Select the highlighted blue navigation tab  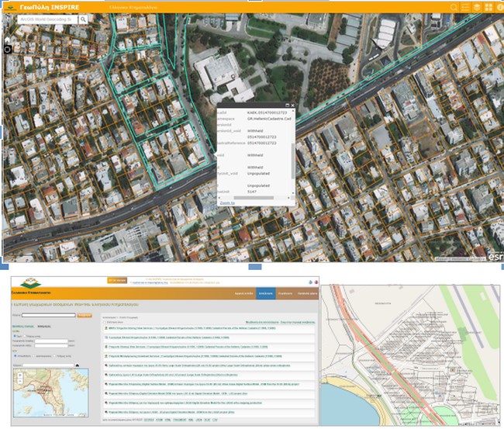(x=265, y=294)
